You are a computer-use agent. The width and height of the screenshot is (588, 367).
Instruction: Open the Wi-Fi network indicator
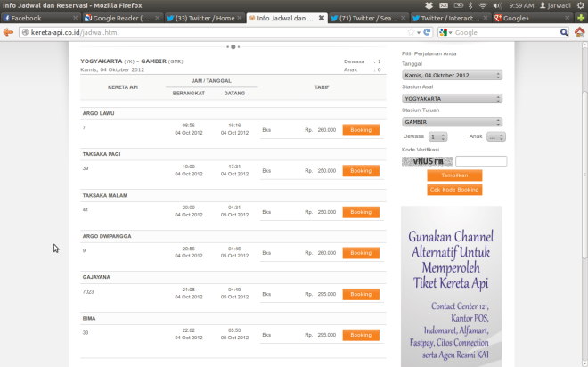pos(483,5)
